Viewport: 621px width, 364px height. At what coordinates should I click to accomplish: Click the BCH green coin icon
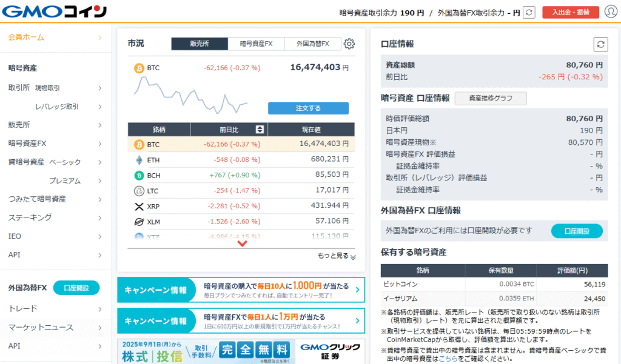138,176
